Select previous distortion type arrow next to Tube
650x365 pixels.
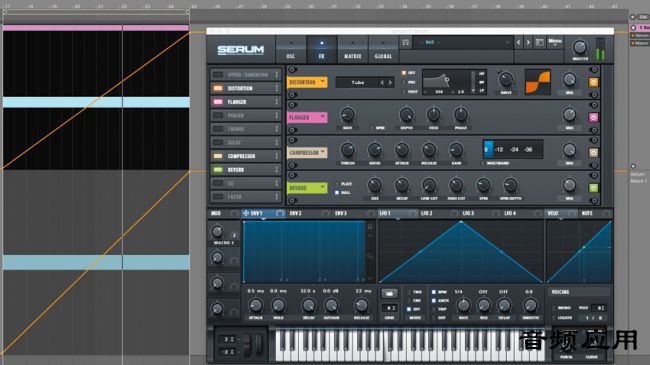point(383,83)
